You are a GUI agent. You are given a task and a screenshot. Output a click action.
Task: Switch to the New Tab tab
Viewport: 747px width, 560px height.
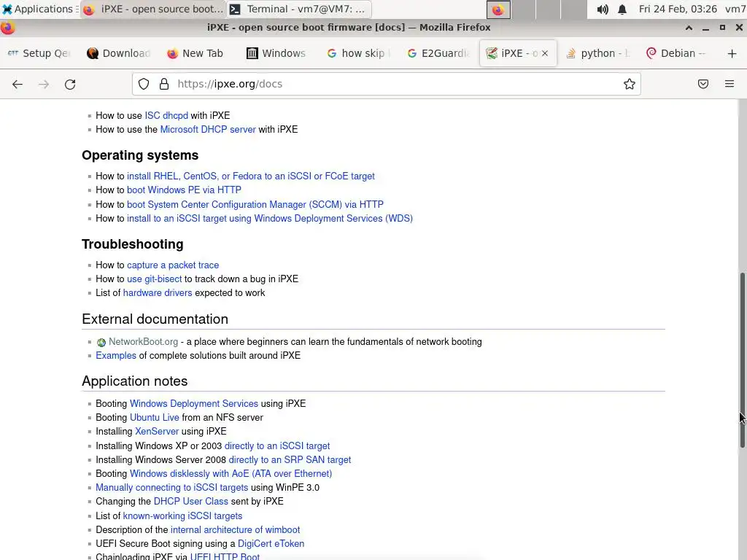[x=196, y=53]
